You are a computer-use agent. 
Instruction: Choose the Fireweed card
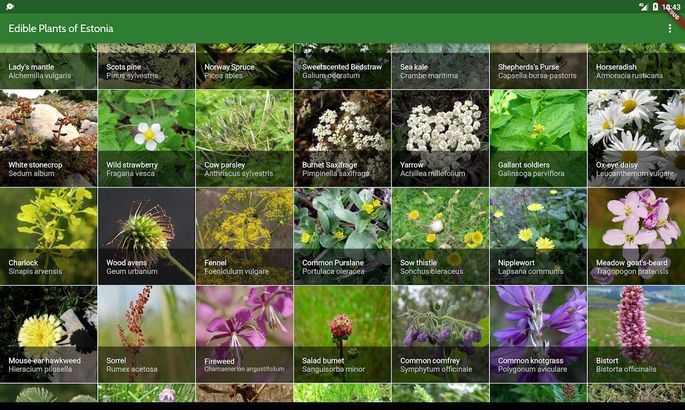click(245, 334)
